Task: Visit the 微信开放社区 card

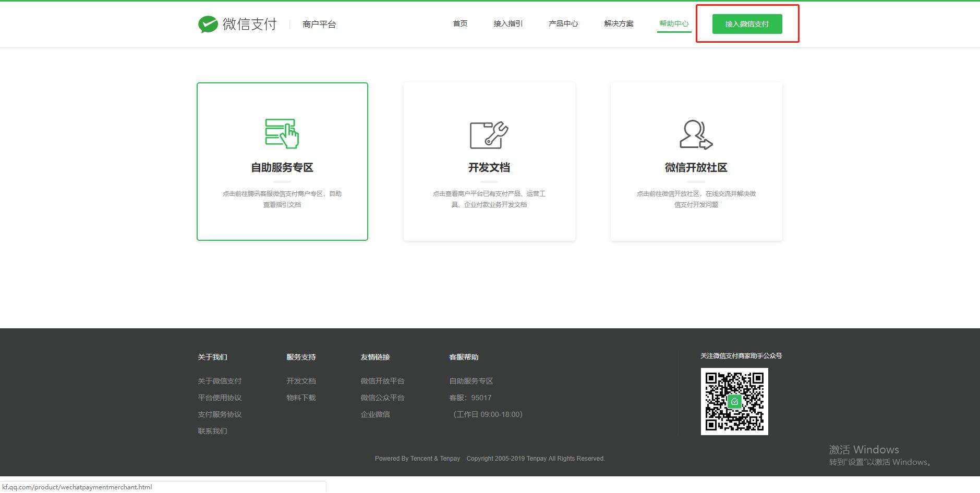Action: point(695,161)
